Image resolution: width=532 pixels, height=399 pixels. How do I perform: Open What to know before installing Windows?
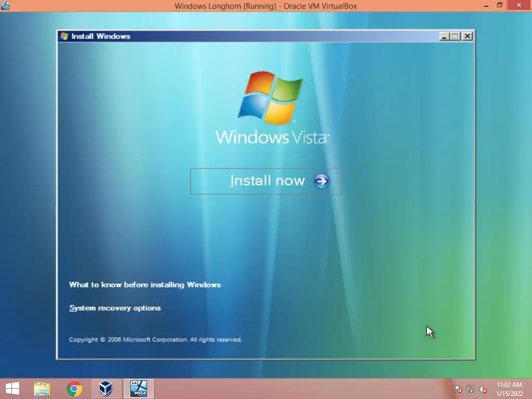(x=145, y=285)
